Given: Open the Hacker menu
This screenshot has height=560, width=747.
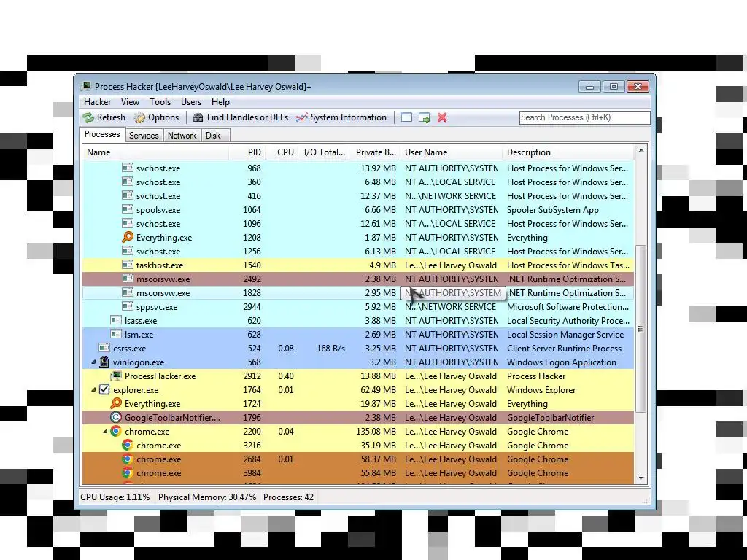Looking at the screenshot, I should [97, 102].
